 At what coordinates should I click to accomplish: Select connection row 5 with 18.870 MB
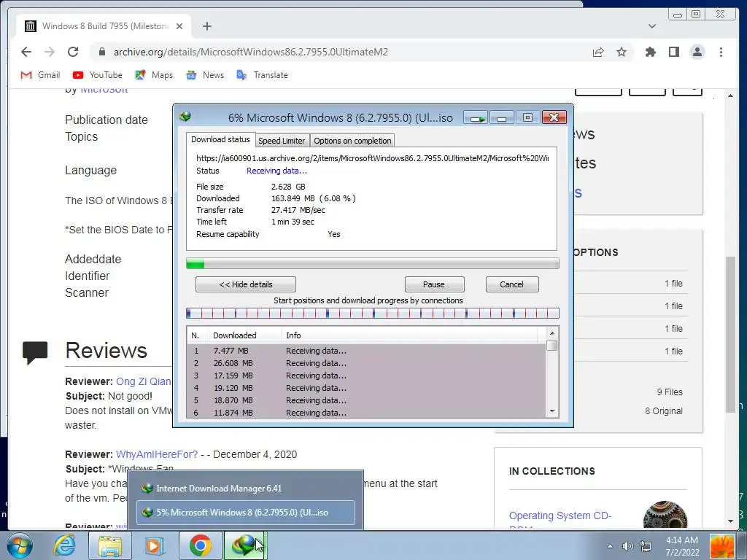366,400
